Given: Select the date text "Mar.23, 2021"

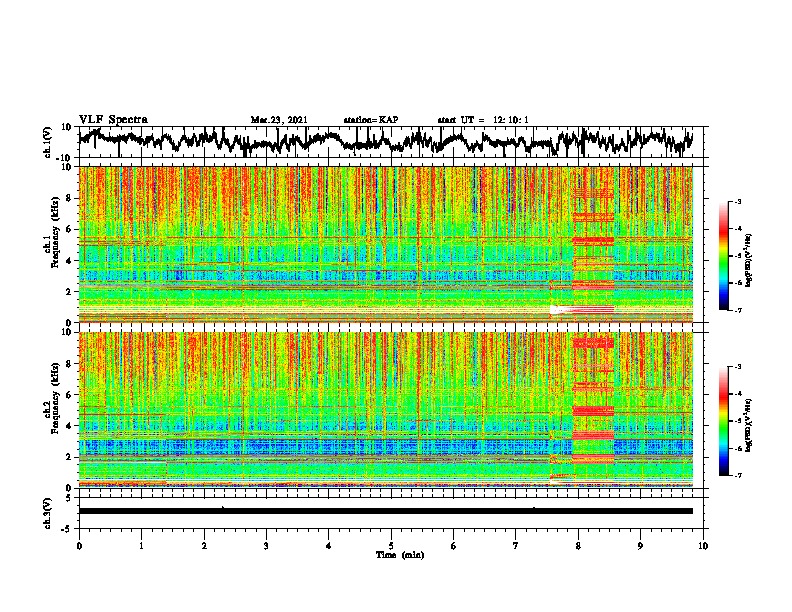Looking at the screenshot, I should pyautogui.click(x=279, y=120).
